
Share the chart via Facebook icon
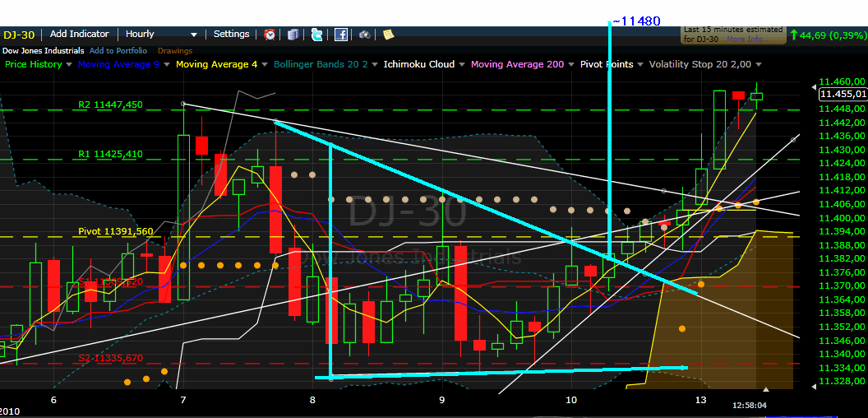tap(341, 35)
